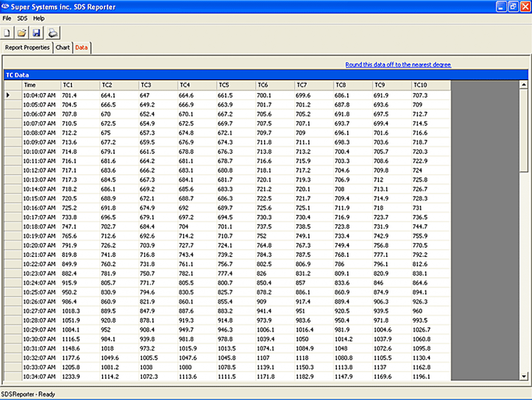Click the TC6 column header
Image resolution: width=532 pixels, height=400 pixels.
coord(275,85)
